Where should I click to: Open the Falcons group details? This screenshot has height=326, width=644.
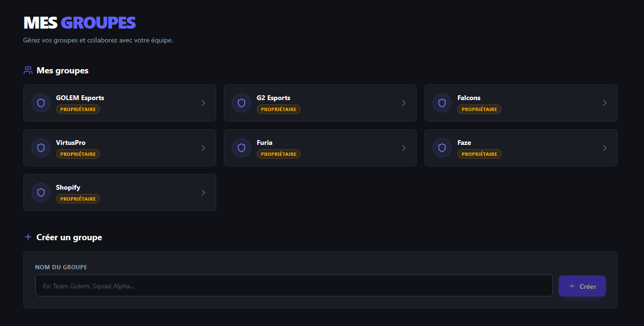521,102
